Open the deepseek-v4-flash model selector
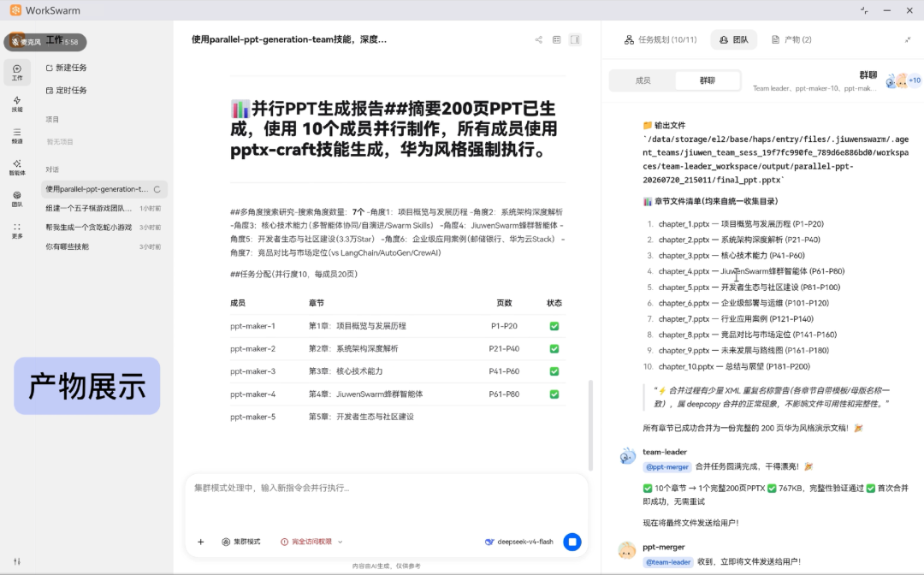The image size is (924, 575). tap(519, 542)
